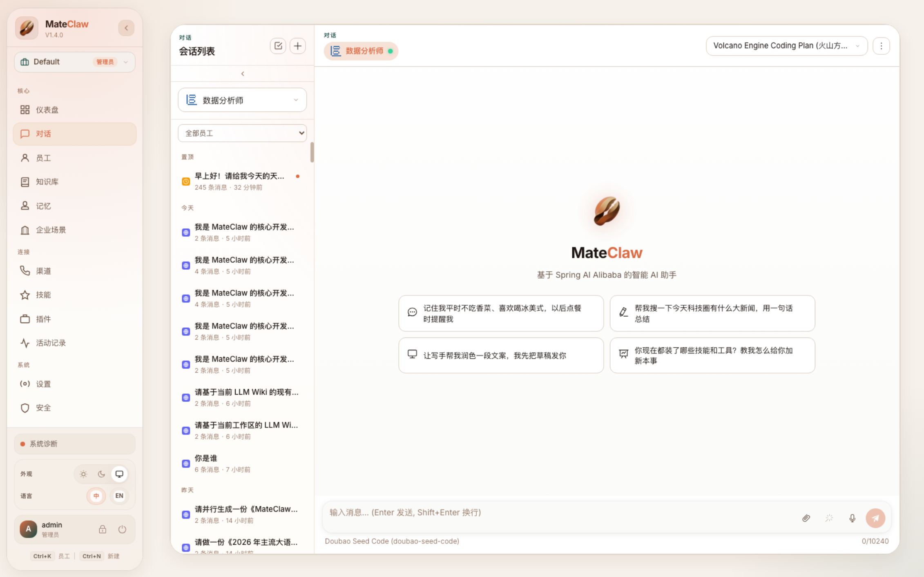Open 企业场景 section
924x577 pixels.
tap(75, 230)
